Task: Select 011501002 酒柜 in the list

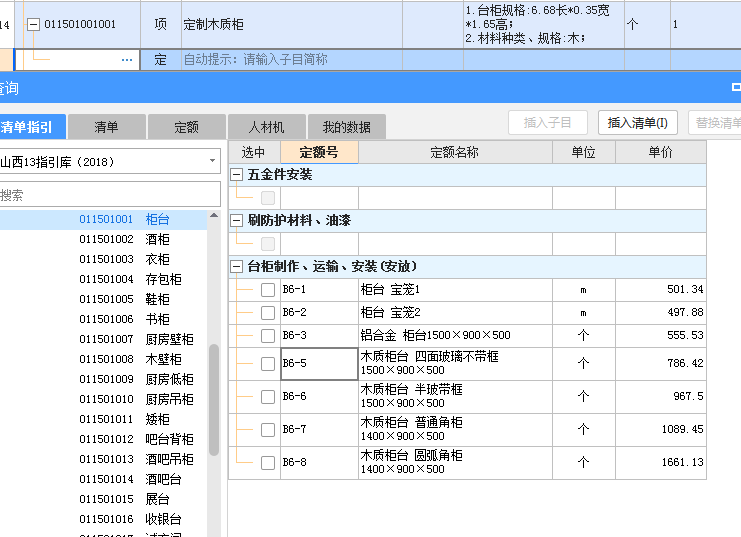Action: 103,239
